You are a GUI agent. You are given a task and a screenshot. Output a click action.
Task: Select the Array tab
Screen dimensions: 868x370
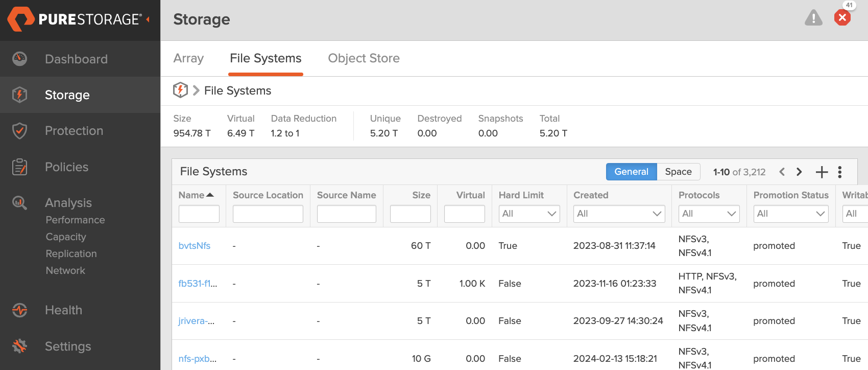tap(188, 58)
